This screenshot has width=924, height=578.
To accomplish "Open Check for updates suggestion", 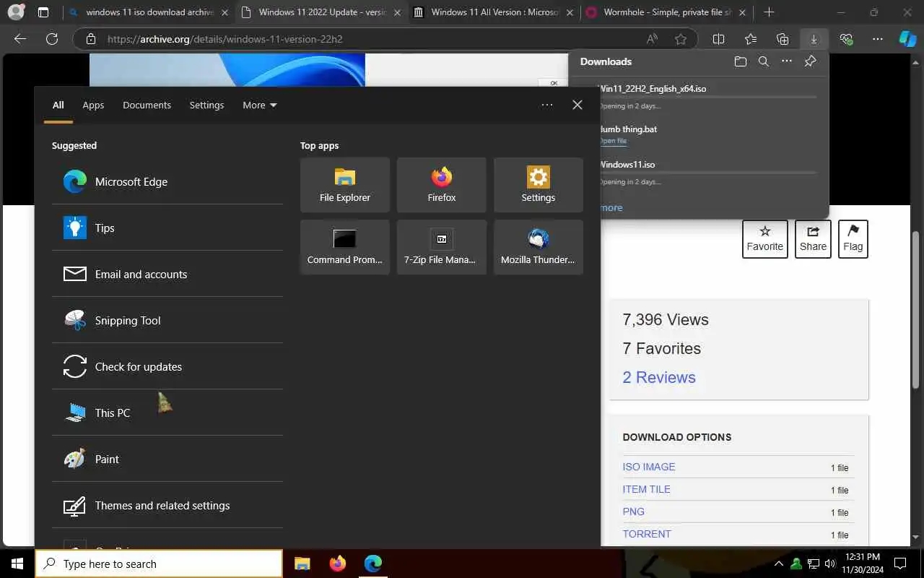I will click(x=167, y=367).
